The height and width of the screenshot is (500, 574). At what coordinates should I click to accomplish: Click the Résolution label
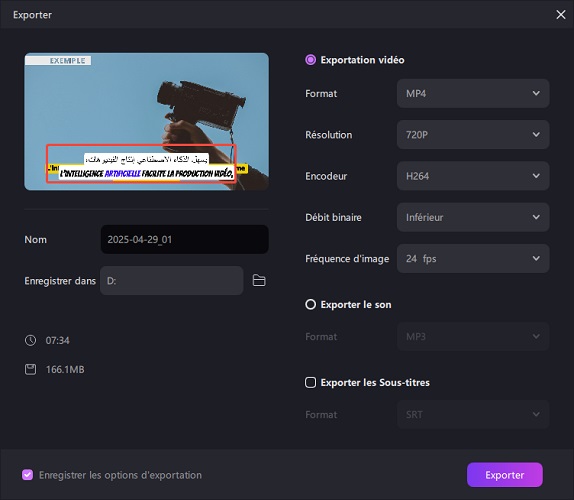click(x=328, y=135)
